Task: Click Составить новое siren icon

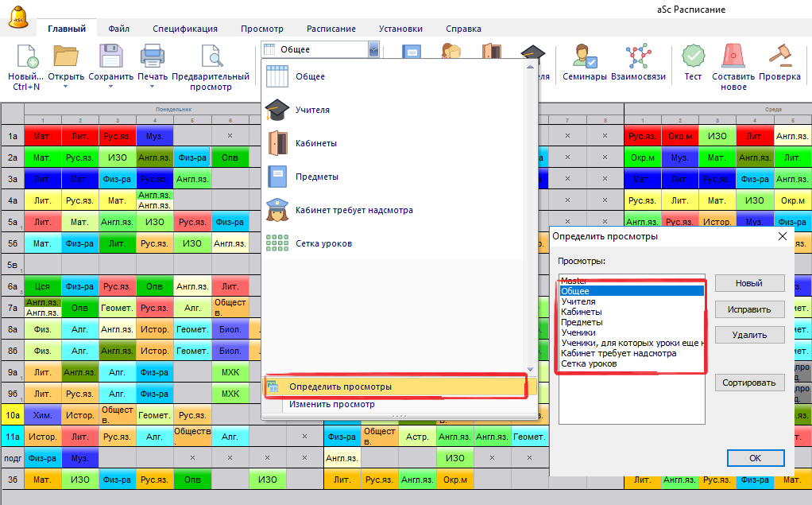Action: [733, 56]
